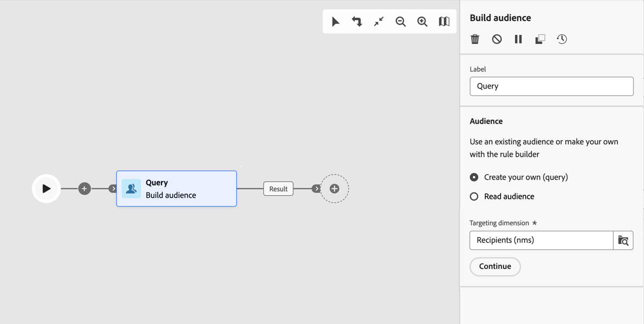Viewport: 644px width, 324px height.
Task: Choose the Read audience option
Action: click(x=474, y=196)
